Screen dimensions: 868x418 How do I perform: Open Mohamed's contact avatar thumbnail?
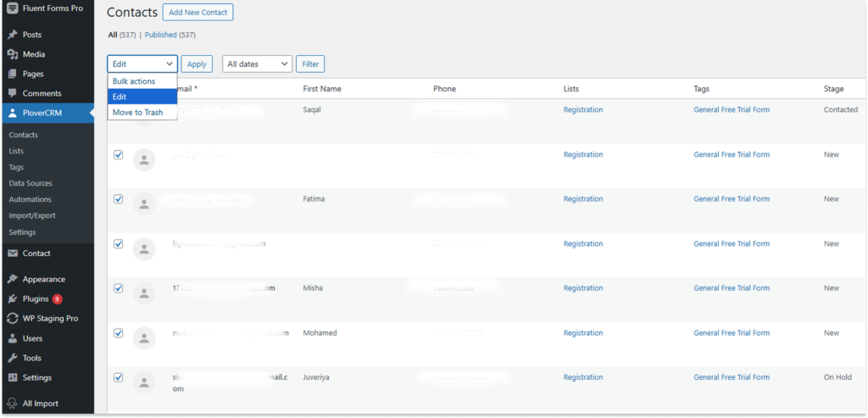(x=145, y=337)
